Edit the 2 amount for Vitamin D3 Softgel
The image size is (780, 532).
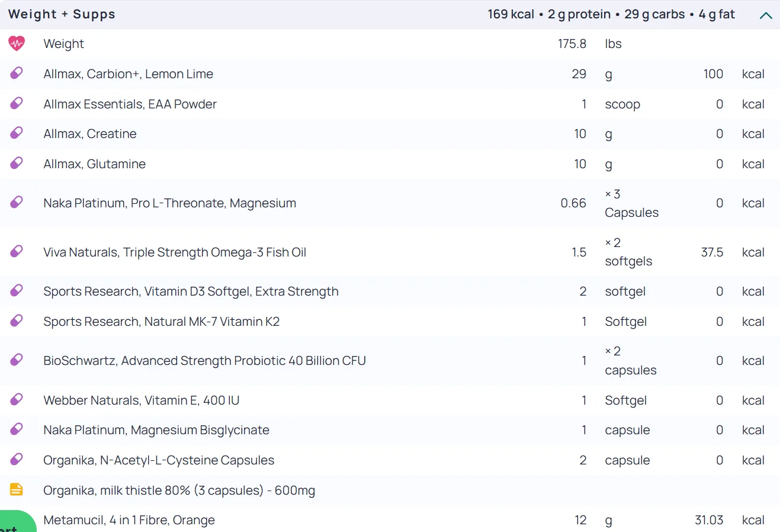[583, 291]
